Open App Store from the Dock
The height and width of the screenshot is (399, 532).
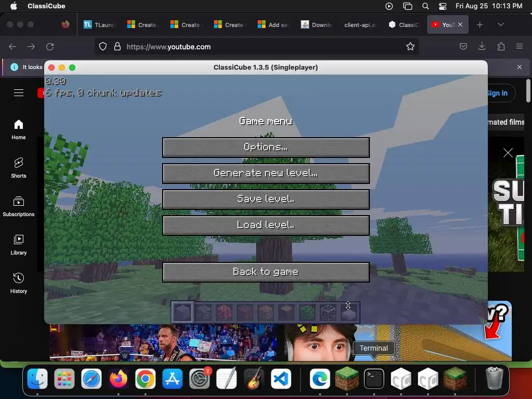point(172,379)
